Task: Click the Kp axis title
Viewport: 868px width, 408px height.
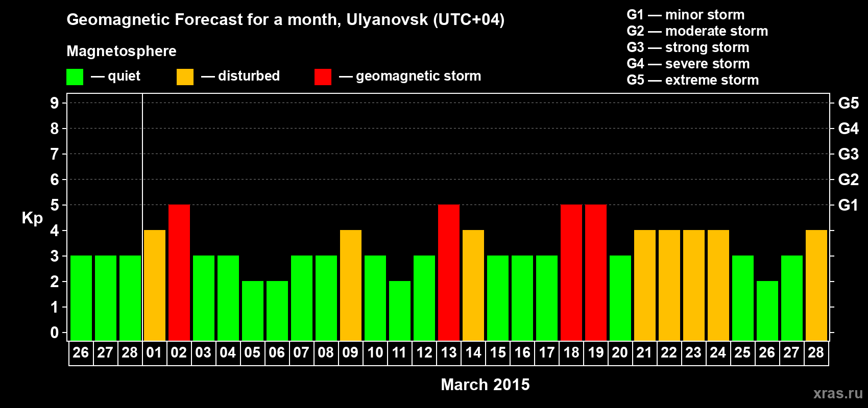Action: click(x=32, y=219)
